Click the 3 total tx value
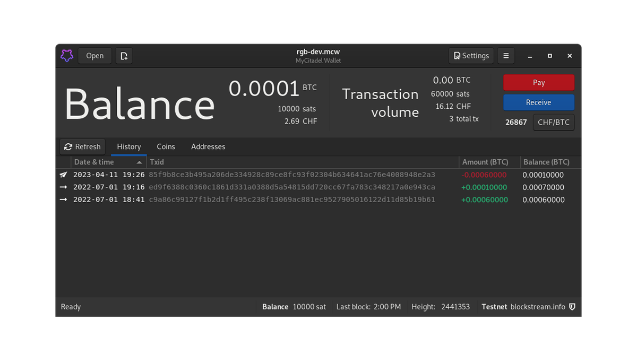The height and width of the screenshot is (364, 637). click(464, 119)
